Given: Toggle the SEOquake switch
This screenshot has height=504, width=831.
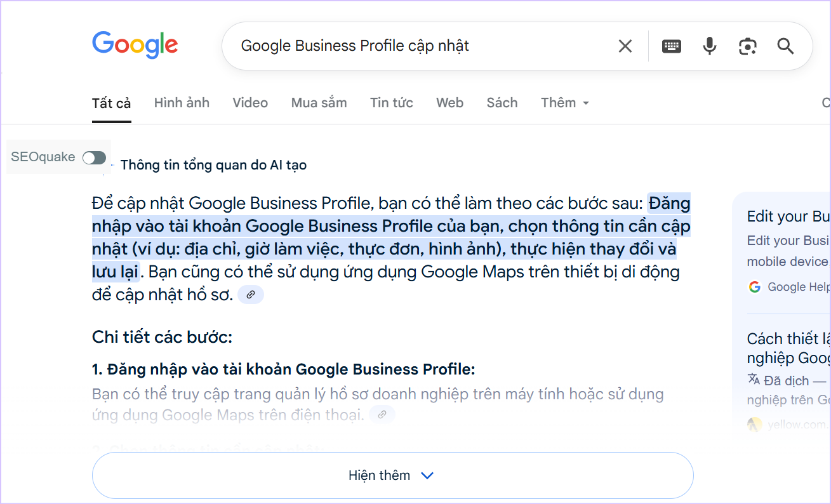Looking at the screenshot, I should [x=94, y=157].
